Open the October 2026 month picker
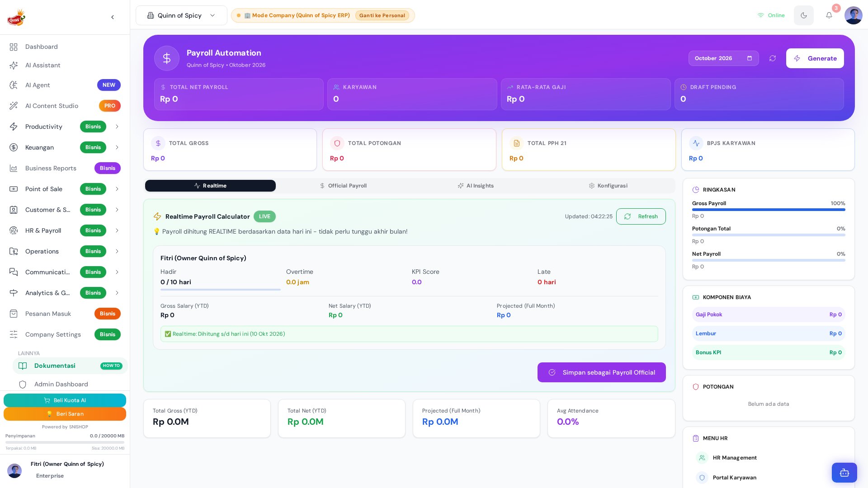868x488 pixels. [723, 58]
